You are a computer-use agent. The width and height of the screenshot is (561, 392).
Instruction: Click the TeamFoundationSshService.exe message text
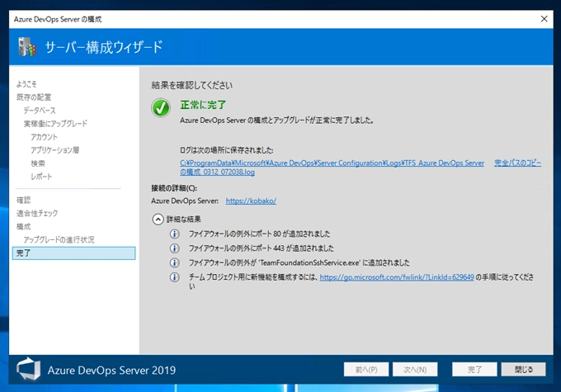tap(299, 262)
